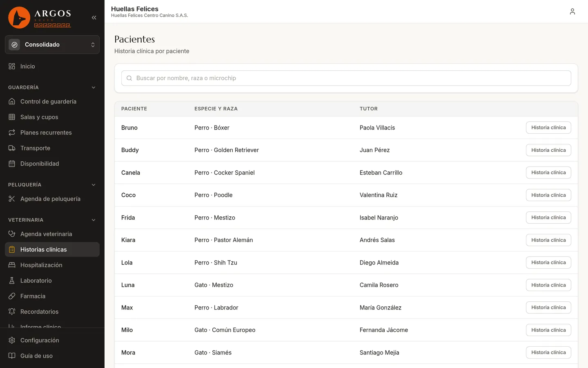Click the Configuración gear icon
This screenshot has height=368, width=588.
click(x=12, y=340)
